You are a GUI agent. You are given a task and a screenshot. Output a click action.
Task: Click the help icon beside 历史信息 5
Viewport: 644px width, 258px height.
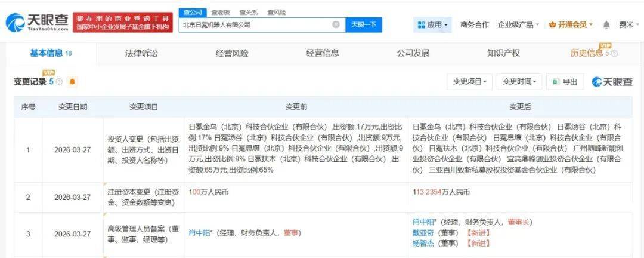(614, 53)
